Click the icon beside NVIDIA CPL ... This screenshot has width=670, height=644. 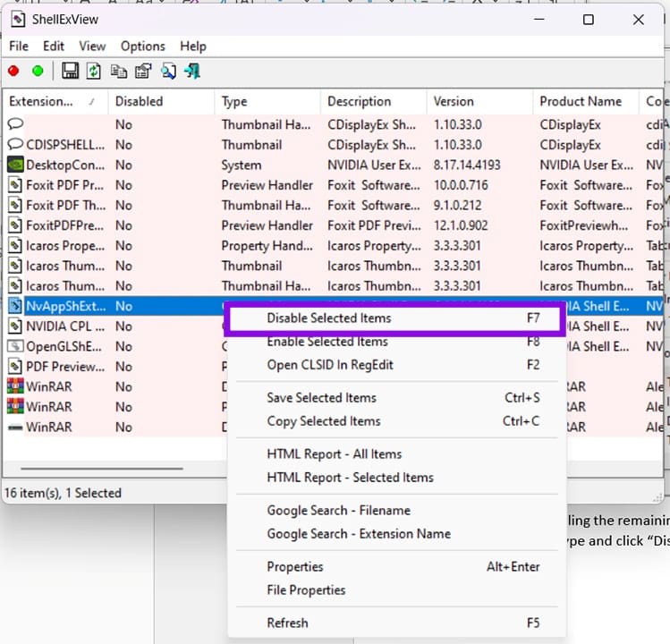point(15,326)
